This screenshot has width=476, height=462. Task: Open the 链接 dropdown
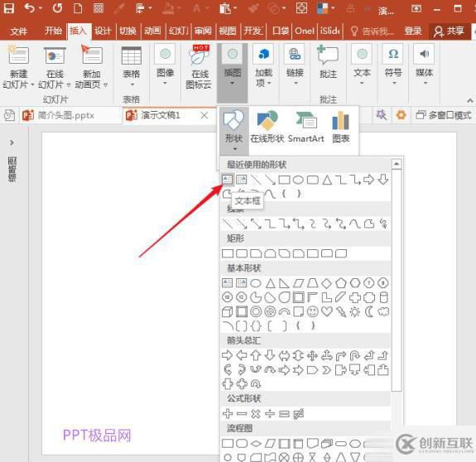295,65
